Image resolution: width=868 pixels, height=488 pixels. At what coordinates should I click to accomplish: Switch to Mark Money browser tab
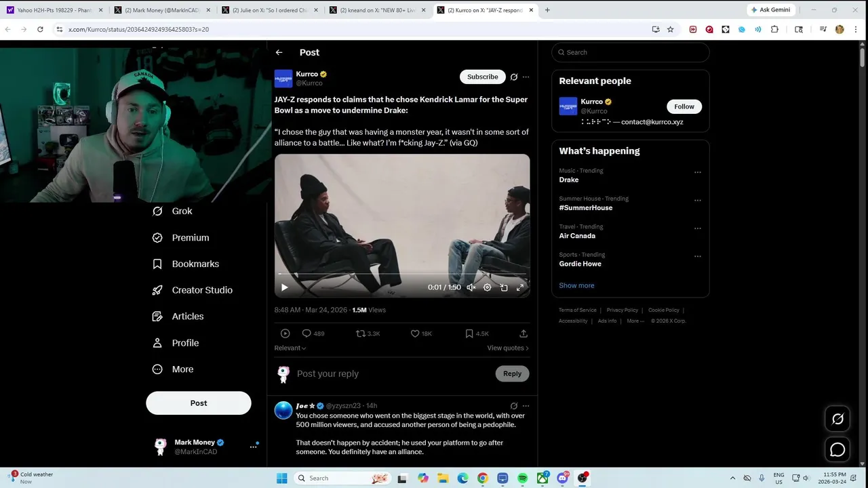click(x=162, y=10)
